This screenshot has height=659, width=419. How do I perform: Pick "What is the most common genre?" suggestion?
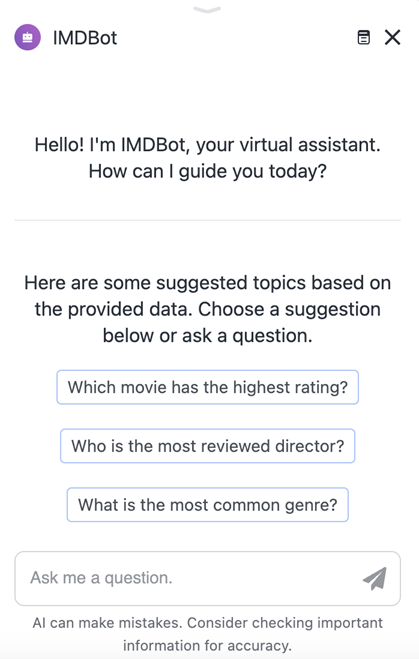coord(208,505)
